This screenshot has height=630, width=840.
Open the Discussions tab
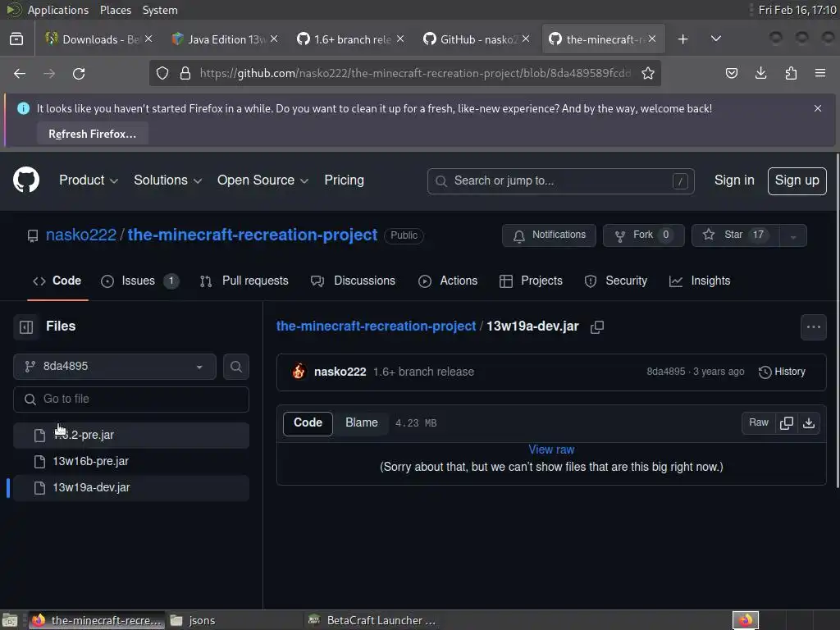coord(353,281)
